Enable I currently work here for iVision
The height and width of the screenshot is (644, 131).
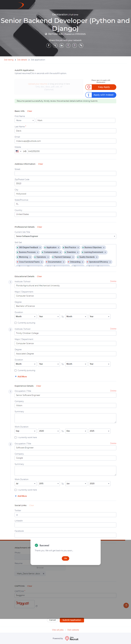point(16,438)
